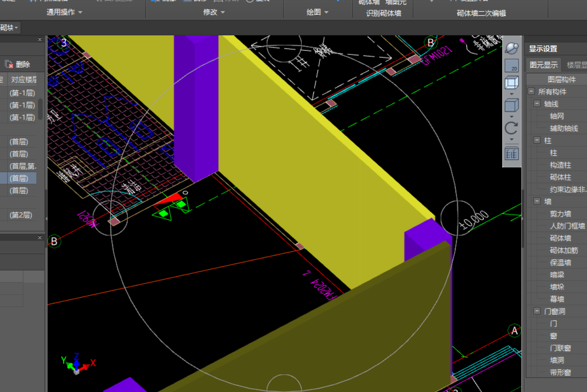Click the 识别砌体墙 ribbon label

[384, 13]
